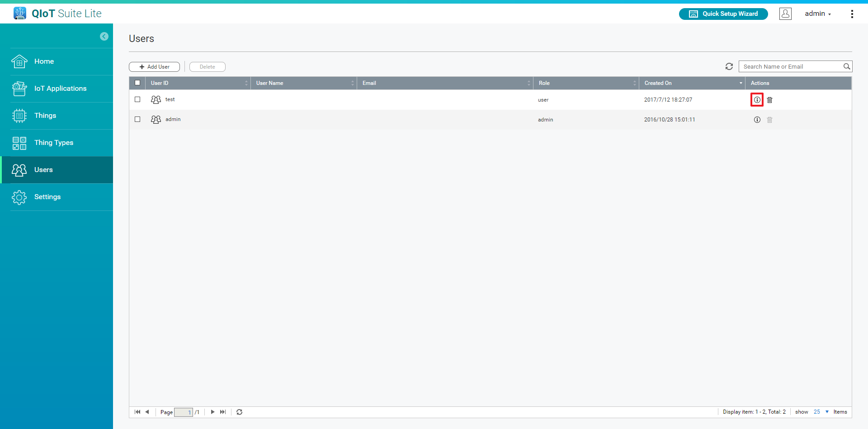
Task: View info for the admin user
Action: coord(757,120)
